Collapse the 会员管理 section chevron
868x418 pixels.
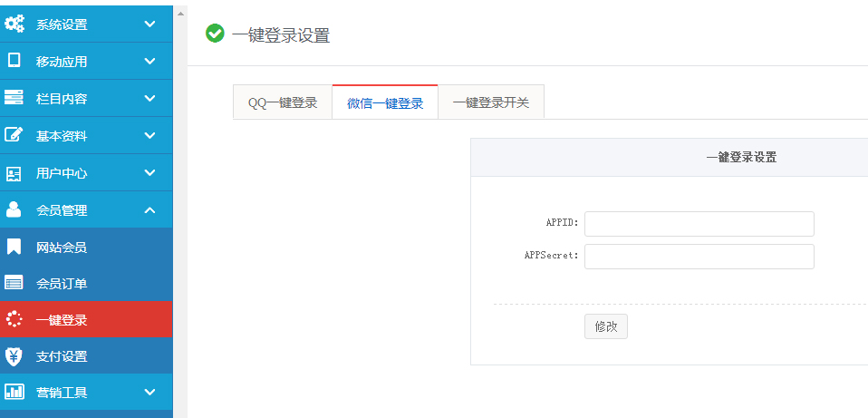pos(149,209)
